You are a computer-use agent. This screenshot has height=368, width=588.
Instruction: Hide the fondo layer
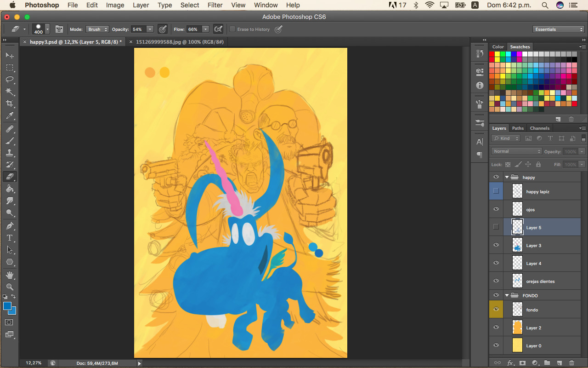pos(496,310)
